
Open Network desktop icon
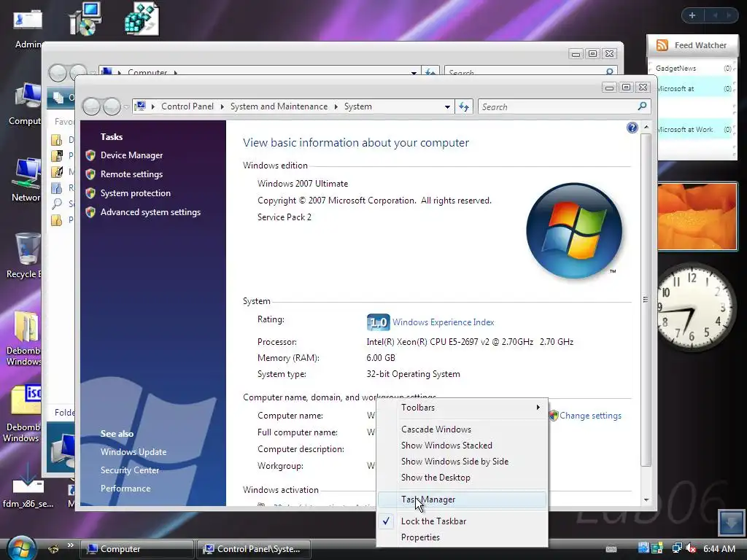(25, 180)
